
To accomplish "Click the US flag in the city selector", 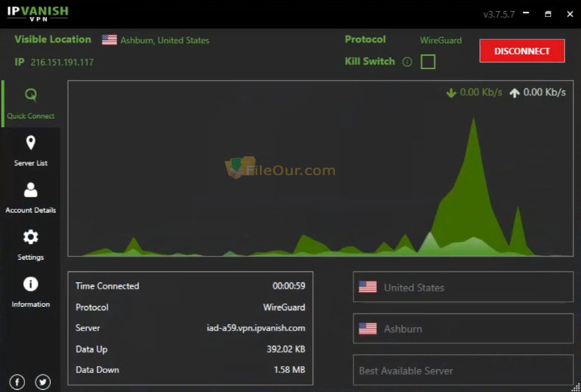I will click(368, 328).
